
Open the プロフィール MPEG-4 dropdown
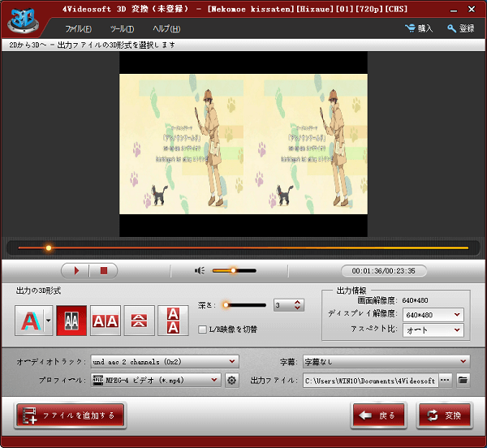156,380
